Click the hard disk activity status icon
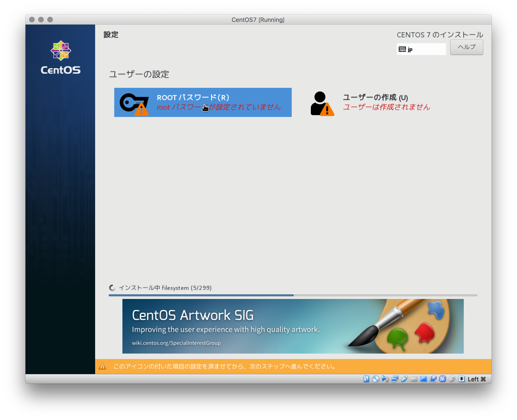517x420 pixels. pyautogui.click(x=366, y=379)
